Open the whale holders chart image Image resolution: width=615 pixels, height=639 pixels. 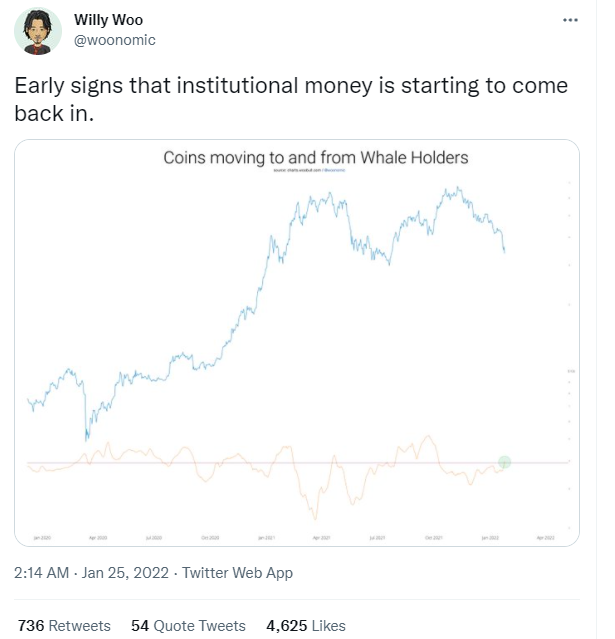pos(297,340)
